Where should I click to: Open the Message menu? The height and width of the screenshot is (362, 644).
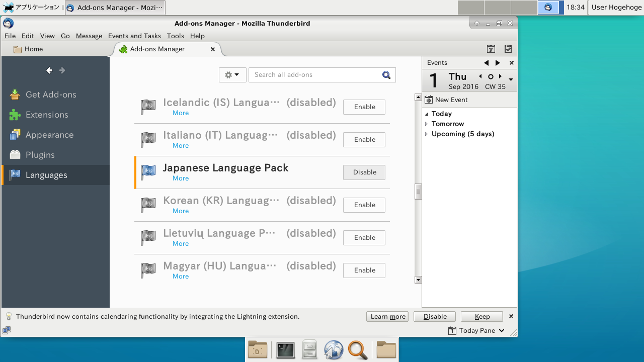[89, 36]
